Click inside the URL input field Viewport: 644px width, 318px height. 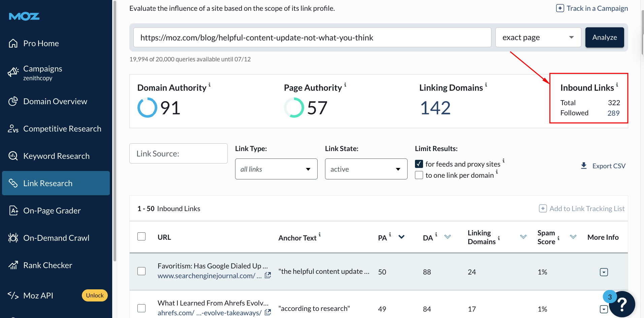[312, 37]
